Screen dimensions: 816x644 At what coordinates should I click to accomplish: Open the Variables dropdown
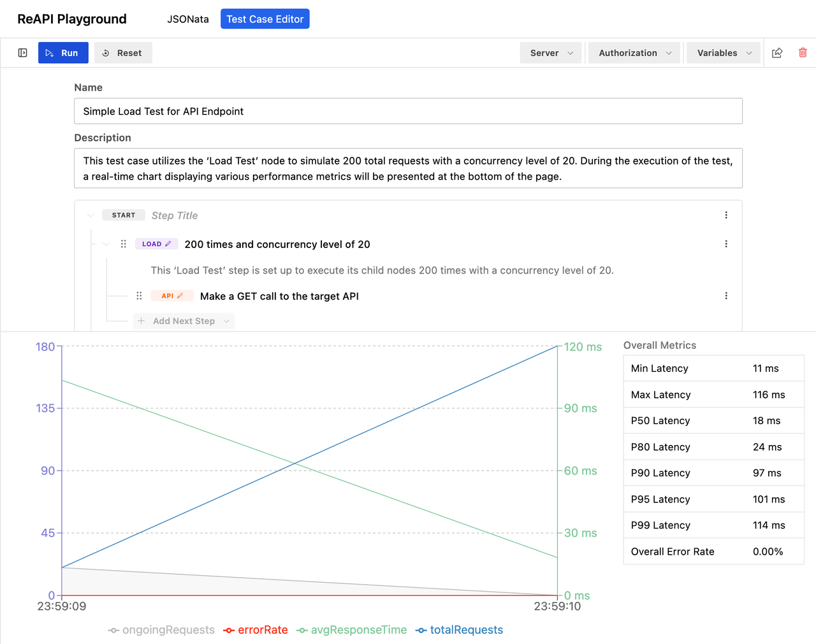pyautogui.click(x=724, y=53)
